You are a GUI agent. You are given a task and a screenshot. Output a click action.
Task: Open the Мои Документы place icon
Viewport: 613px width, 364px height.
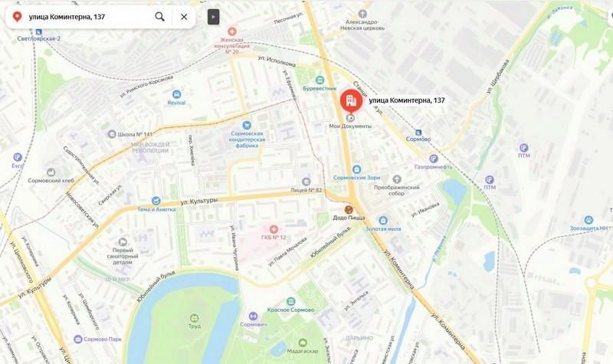point(351,118)
